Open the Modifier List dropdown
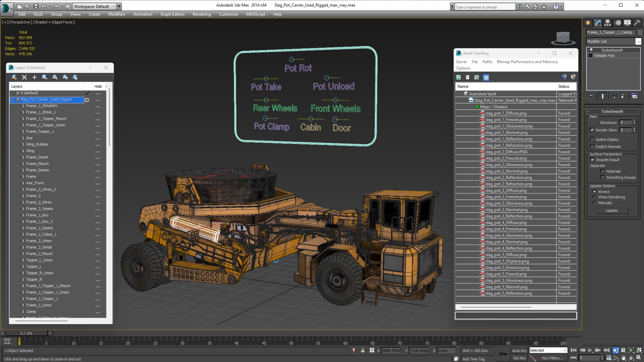Image resolution: width=644 pixels, height=362 pixels. pos(639,42)
